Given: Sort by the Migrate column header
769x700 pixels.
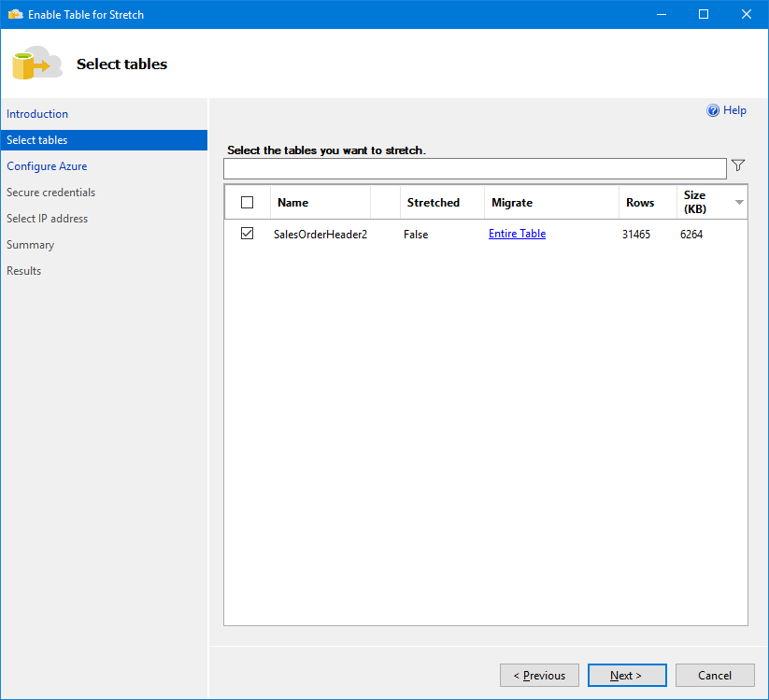Looking at the screenshot, I should 551,202.
